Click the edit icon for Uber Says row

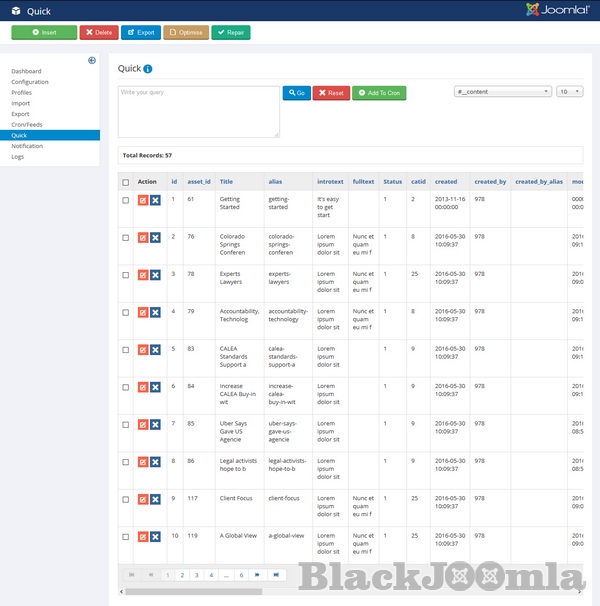pyautogui.click(x=143, y=423)
